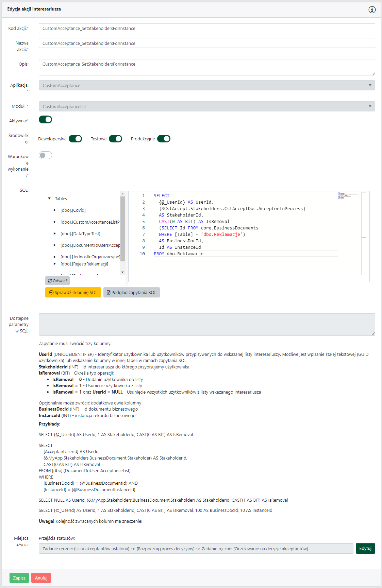
Task: Click the Kod akcji input field
Action: [207, 28]
